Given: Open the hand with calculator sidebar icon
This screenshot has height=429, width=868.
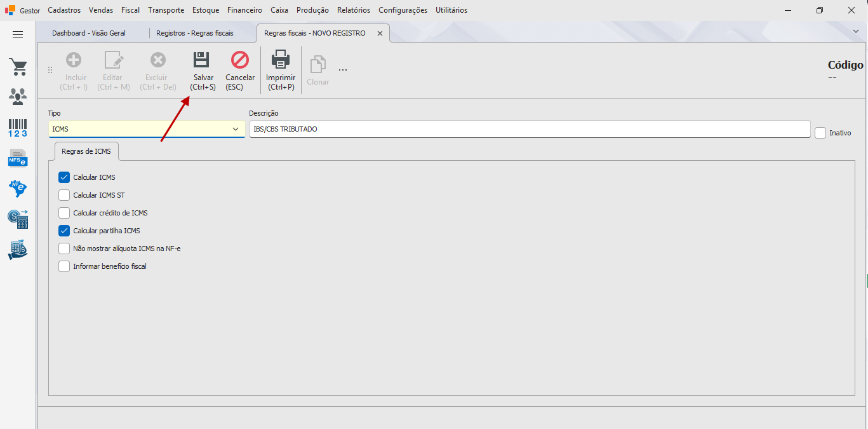Looking at the screenshot, I should [x=18, y=250].
